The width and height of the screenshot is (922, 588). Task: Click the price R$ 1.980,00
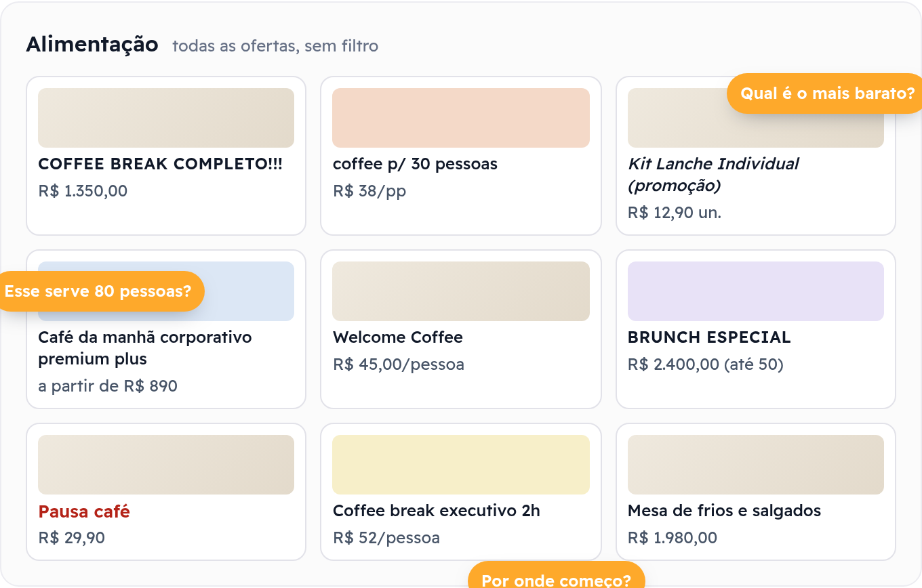coord(673,538)
